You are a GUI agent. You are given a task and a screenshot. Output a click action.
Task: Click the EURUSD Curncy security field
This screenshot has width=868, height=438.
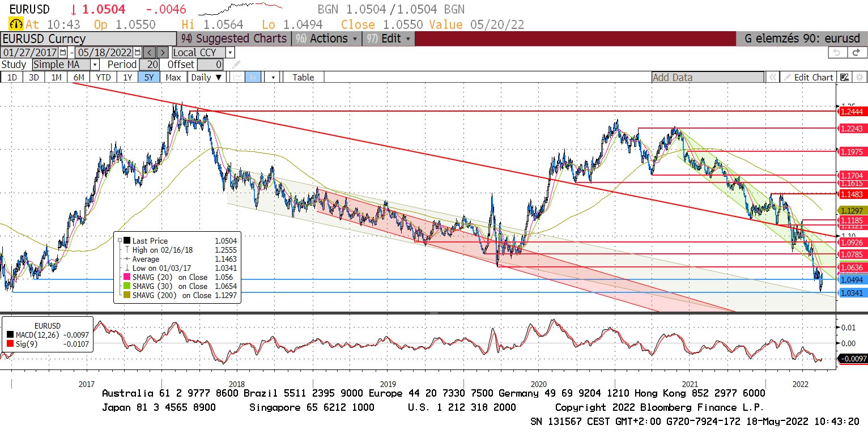[88, 39]
